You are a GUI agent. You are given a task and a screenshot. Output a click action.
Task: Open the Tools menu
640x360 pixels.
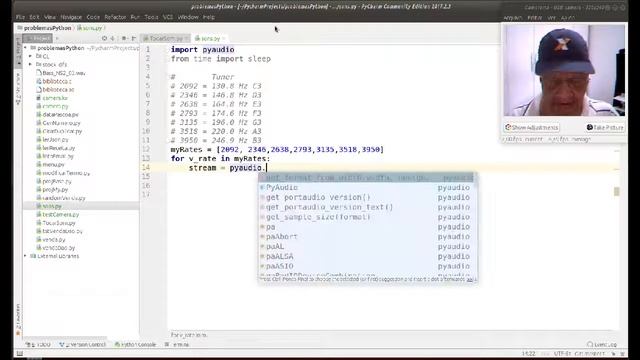tap(151, 17)
